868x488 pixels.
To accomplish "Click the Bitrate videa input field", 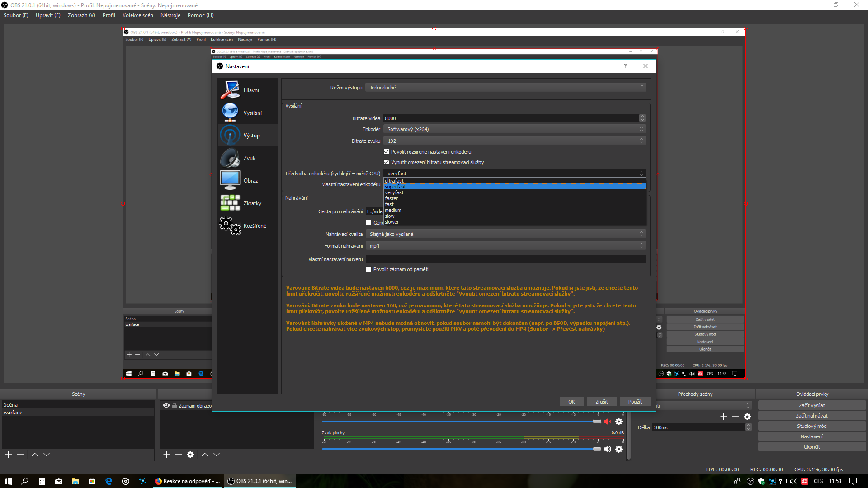I will [510, 118].
